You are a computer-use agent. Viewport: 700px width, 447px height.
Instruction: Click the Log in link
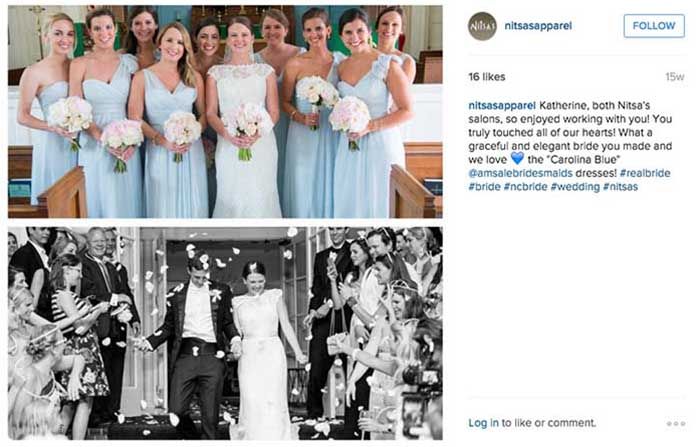click(x=483, y=423)
